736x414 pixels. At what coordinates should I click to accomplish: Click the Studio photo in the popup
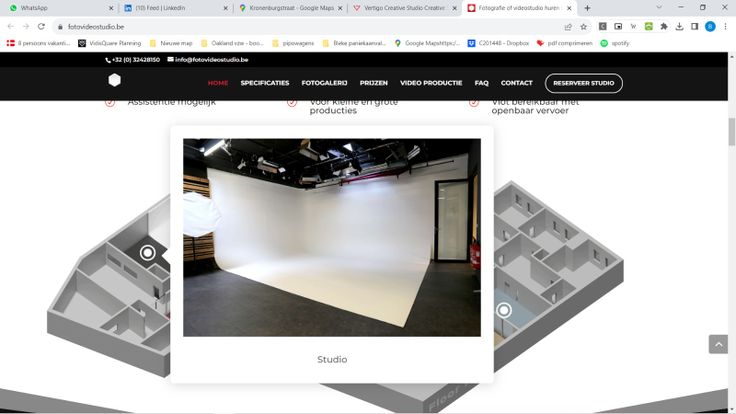coord(331,237)
